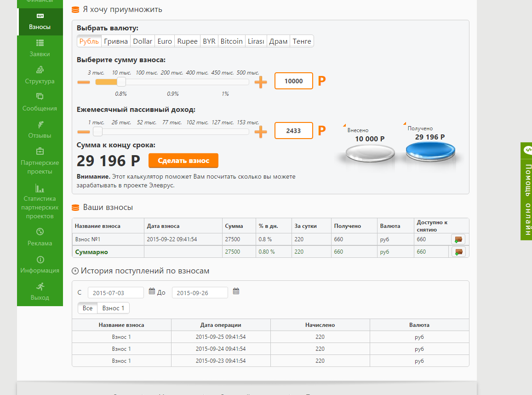This screenshot has width=532, height=395.
Task: Select Rupee currency
Action: [187, 41]
